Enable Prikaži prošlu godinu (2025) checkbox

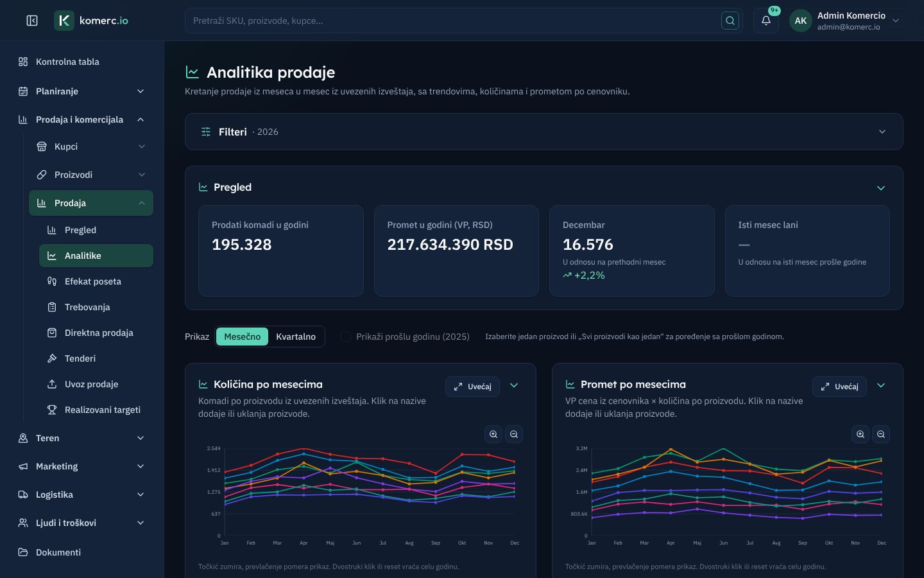[x=346, y=337]
